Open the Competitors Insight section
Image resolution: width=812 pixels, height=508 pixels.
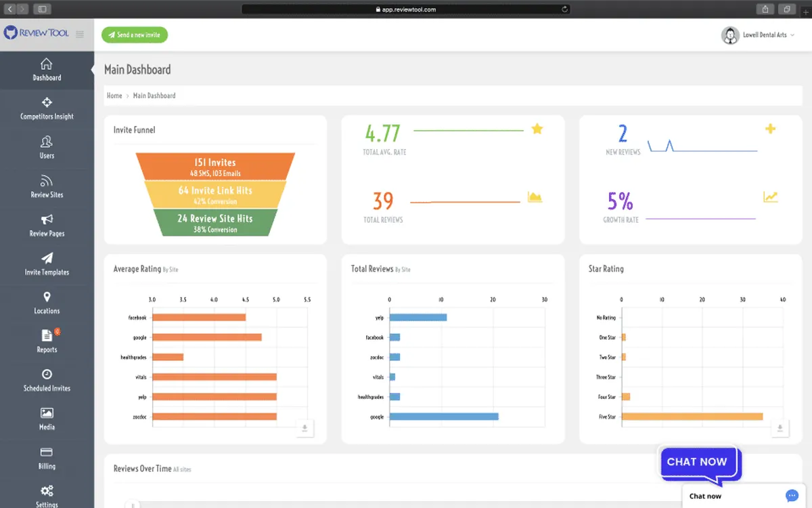47,110
